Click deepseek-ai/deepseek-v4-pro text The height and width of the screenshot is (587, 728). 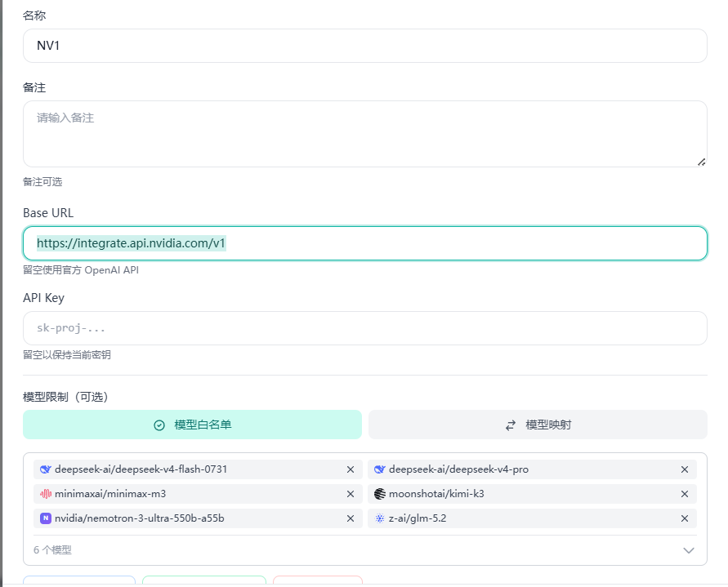(x=458, y=469)
